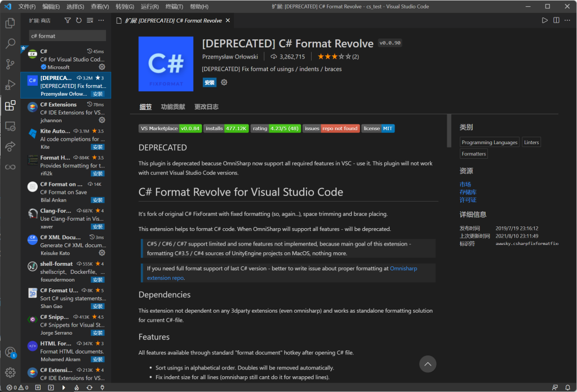
Task: Click the VS Marketplace v0.0.84 badge
Action: [x=170, y=128]
